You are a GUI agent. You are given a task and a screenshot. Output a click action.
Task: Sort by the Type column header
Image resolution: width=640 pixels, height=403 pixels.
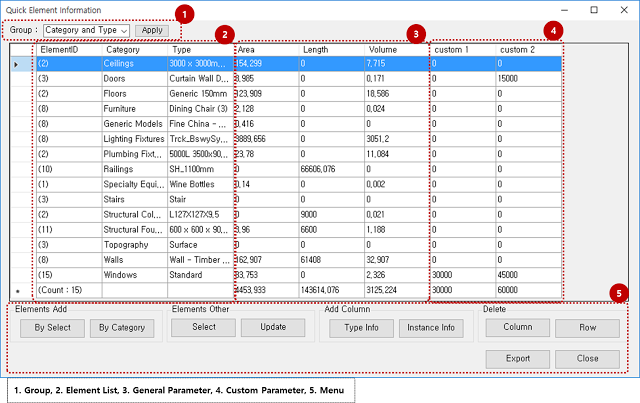[x=200, y=50]
